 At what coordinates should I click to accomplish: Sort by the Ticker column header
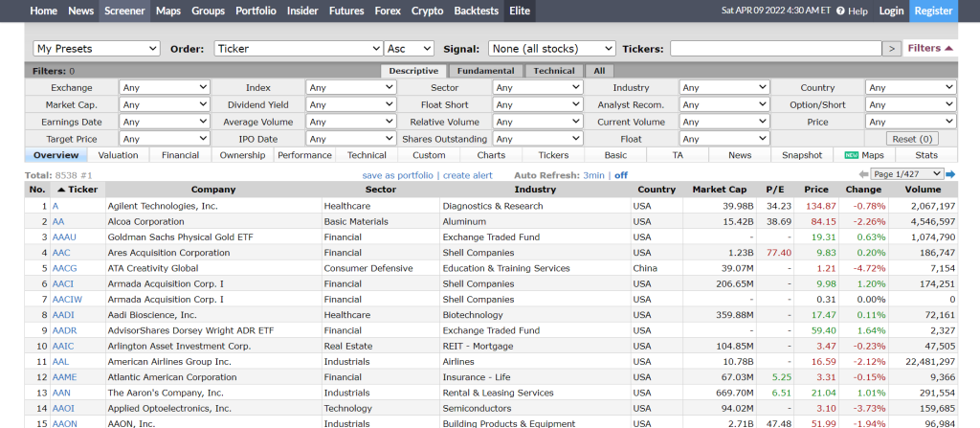[78, 190]
